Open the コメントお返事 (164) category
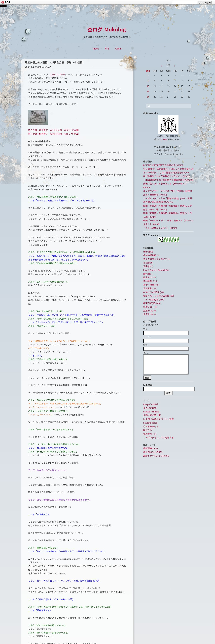 click(153, 299)
